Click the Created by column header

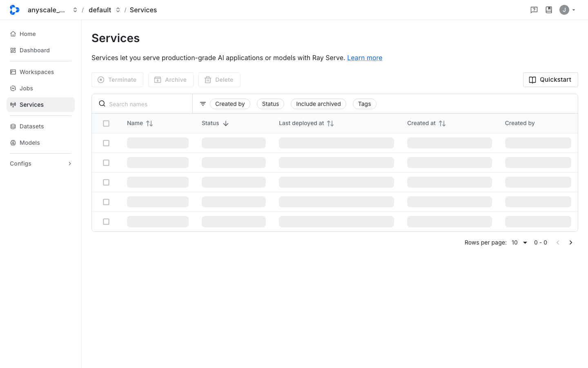pyautogui.click(x=520, y=123)
